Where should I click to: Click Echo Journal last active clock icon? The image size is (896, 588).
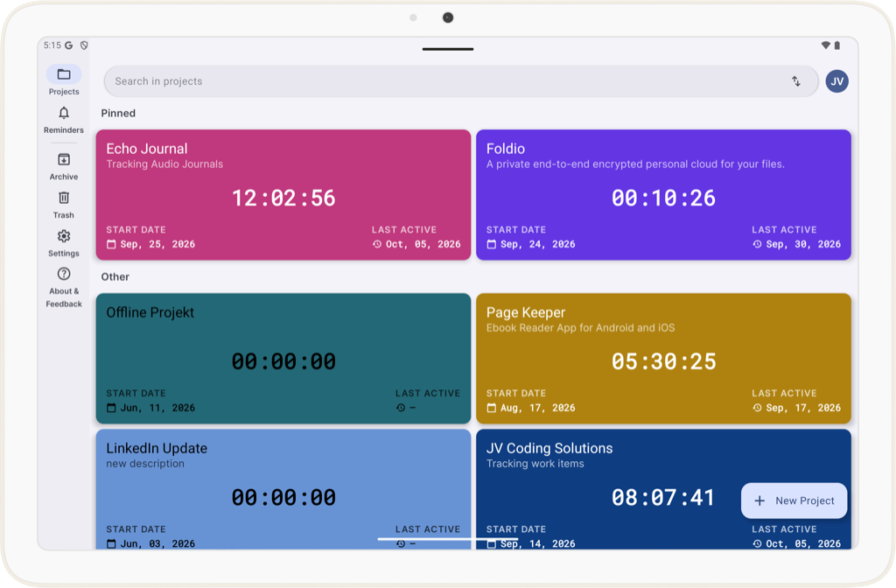(377, 244)
